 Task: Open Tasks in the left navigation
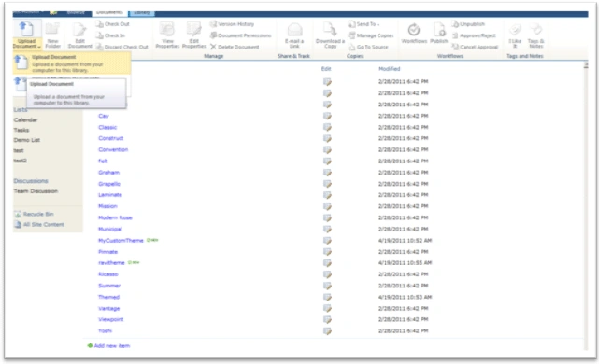tap(21, 131)
